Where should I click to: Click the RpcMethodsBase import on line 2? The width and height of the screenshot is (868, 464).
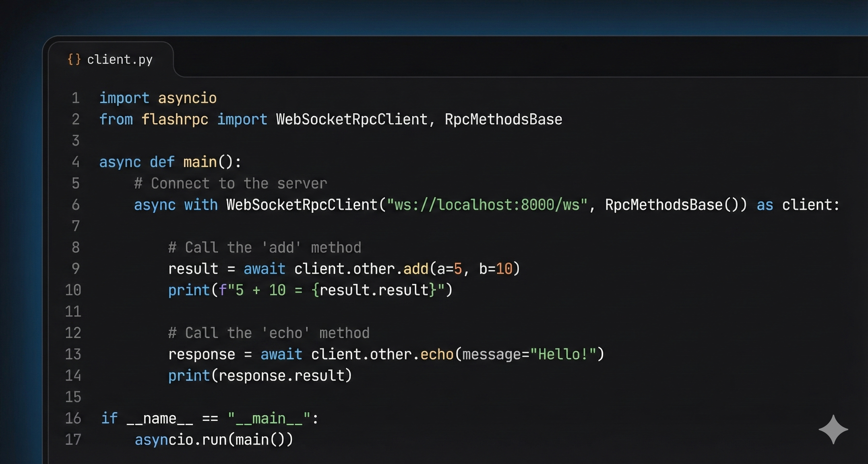click(x=503, y=119)
